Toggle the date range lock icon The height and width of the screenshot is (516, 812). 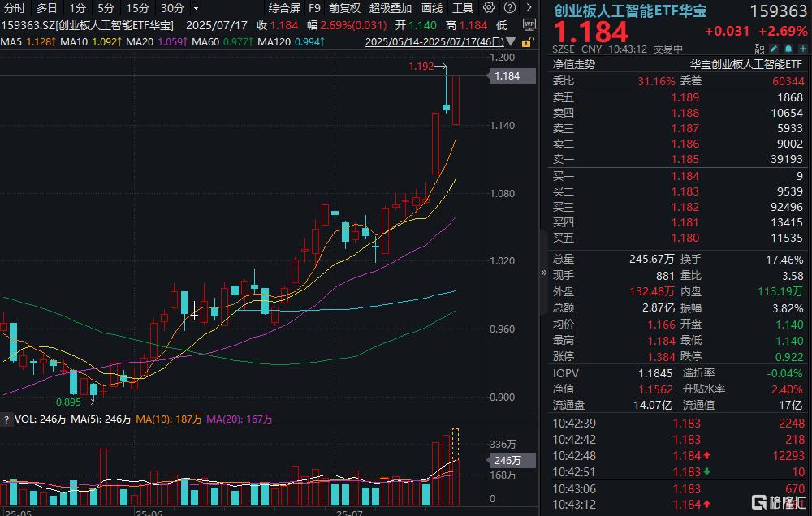pyautogui.click(x=527, y=42)
